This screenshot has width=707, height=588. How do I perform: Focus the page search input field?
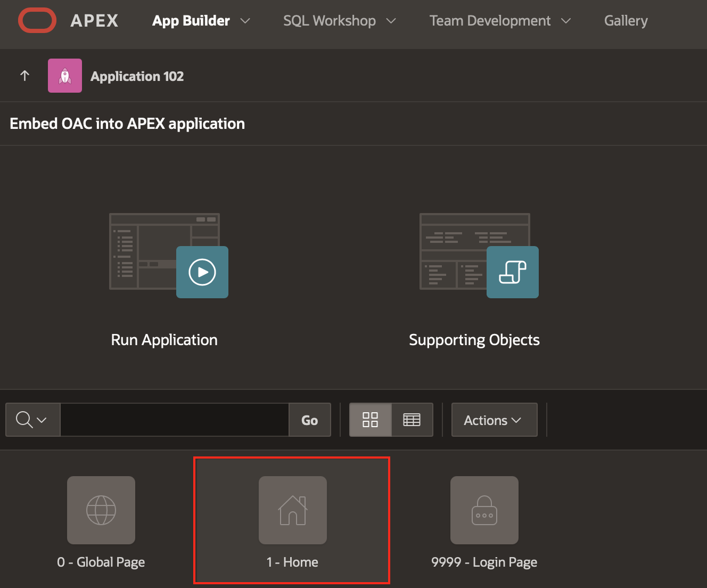tap(175, 420)
